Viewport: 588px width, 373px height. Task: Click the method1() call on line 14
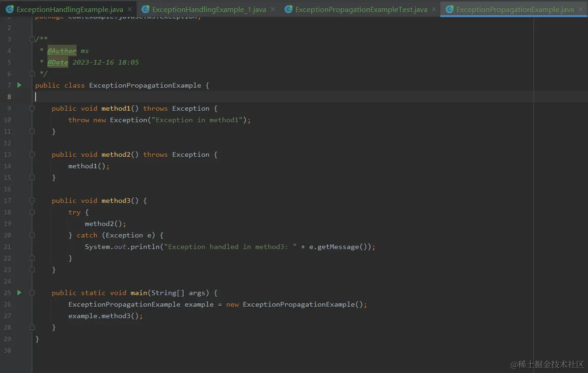coord(87,166)
